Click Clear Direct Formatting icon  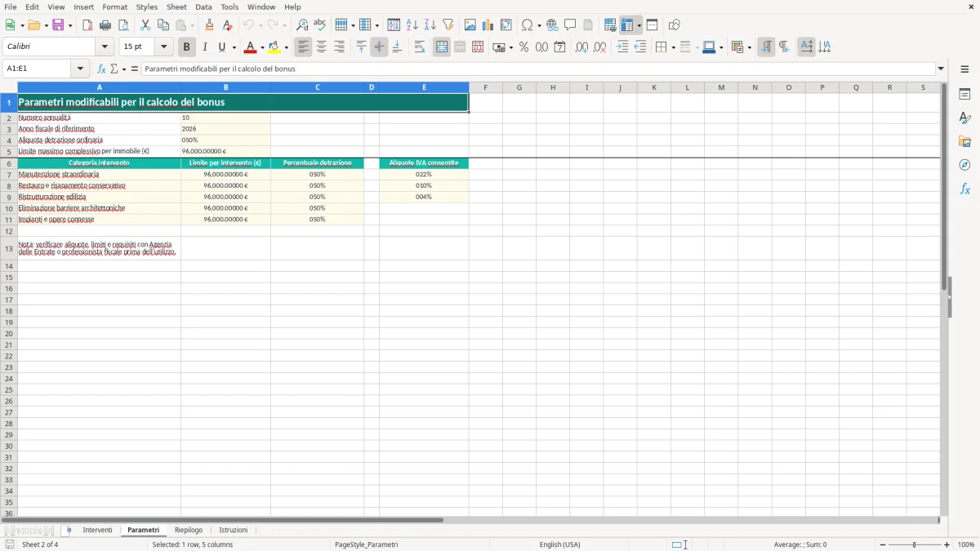click(228, 25)
